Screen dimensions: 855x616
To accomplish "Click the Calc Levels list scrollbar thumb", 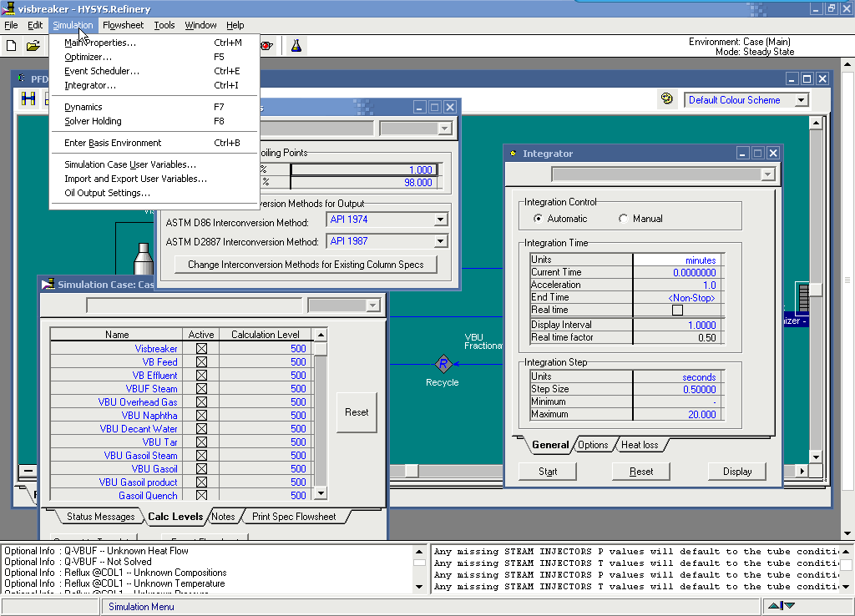I will click(x=321, y=348).
